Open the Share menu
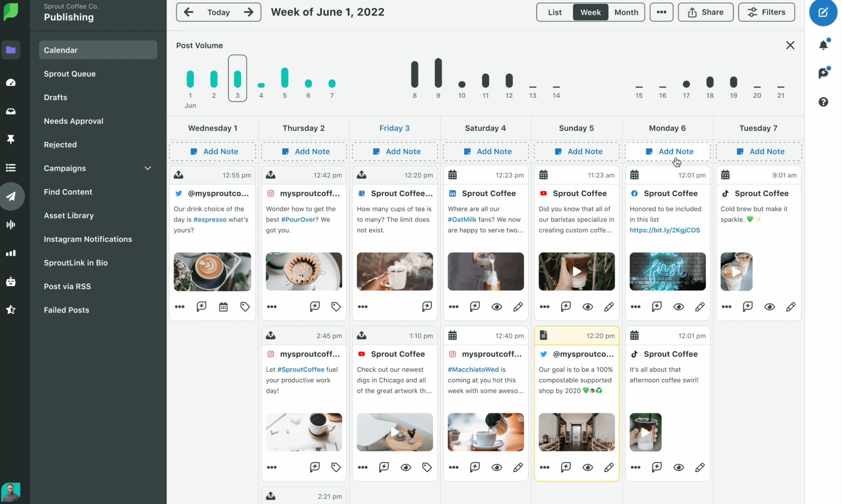This screenshot has width=842, height=504. tap(705, 12)
